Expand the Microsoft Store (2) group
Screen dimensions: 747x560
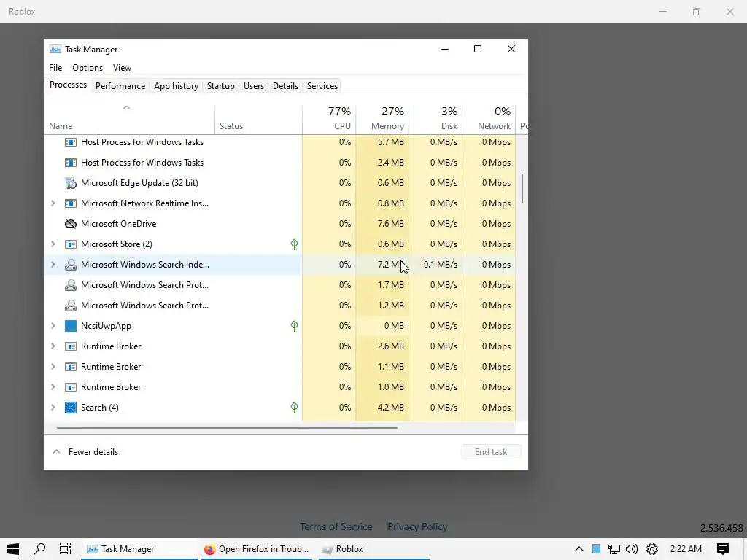click(x=53, y=244)
